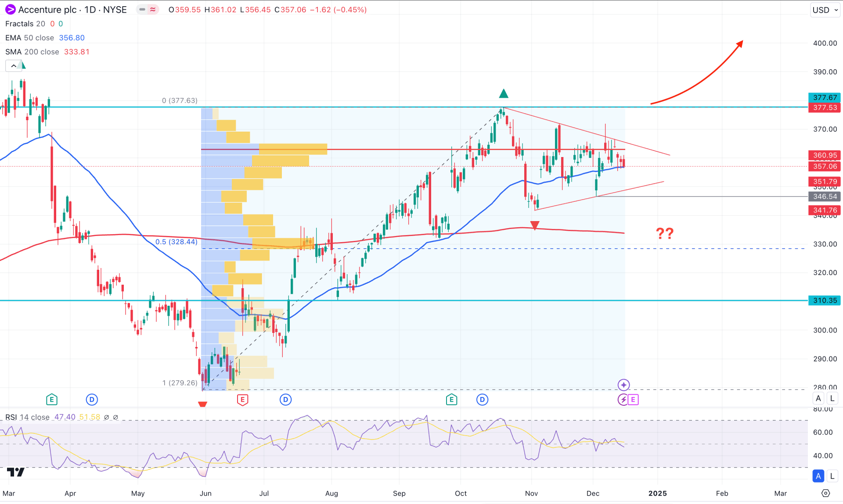The width and height of the screenshot is (843, 504).
Task: Click the Oct label on time axis
Action: point(461,493)
